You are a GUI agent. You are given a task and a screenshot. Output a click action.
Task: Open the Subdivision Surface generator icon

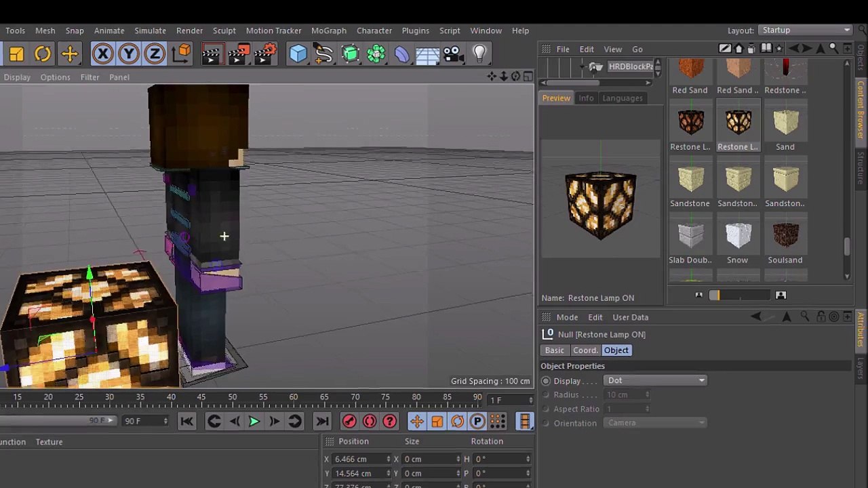[351, 54]
